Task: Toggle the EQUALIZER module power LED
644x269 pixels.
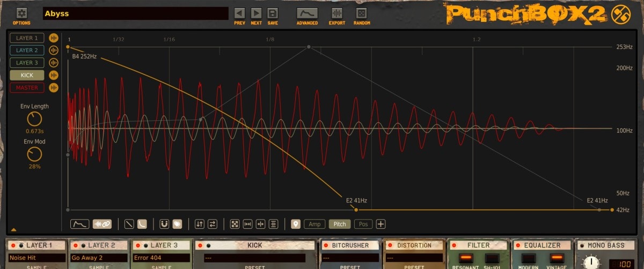Action: (x=517, y=245)
